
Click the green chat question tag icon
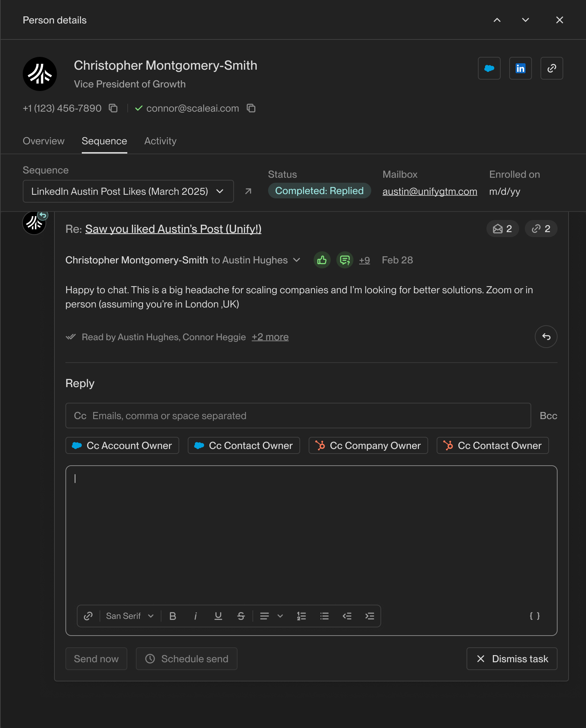pos(345,260)
